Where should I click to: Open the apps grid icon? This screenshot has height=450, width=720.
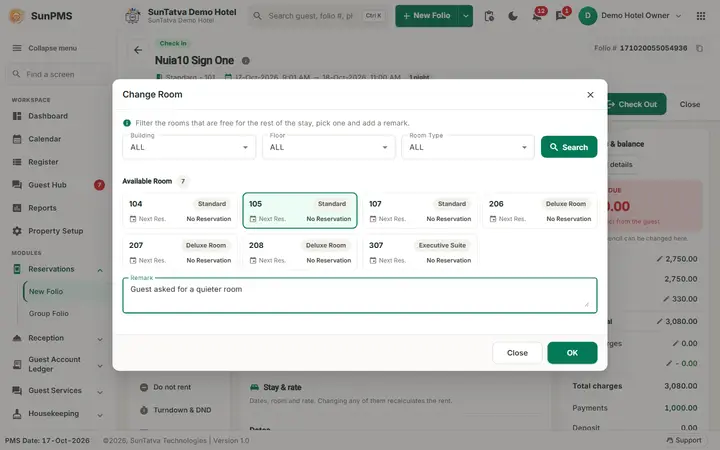(701, 16)
